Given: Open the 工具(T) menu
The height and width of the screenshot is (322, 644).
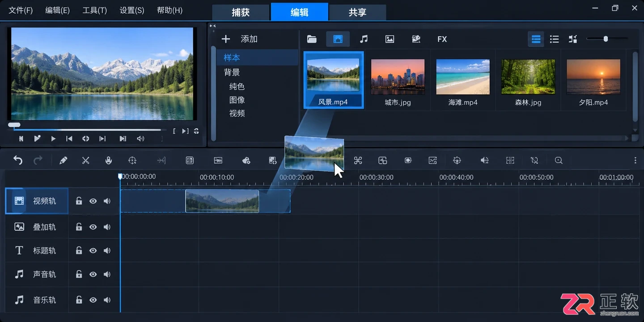Looking at the screenshot, I should (95, 10).
